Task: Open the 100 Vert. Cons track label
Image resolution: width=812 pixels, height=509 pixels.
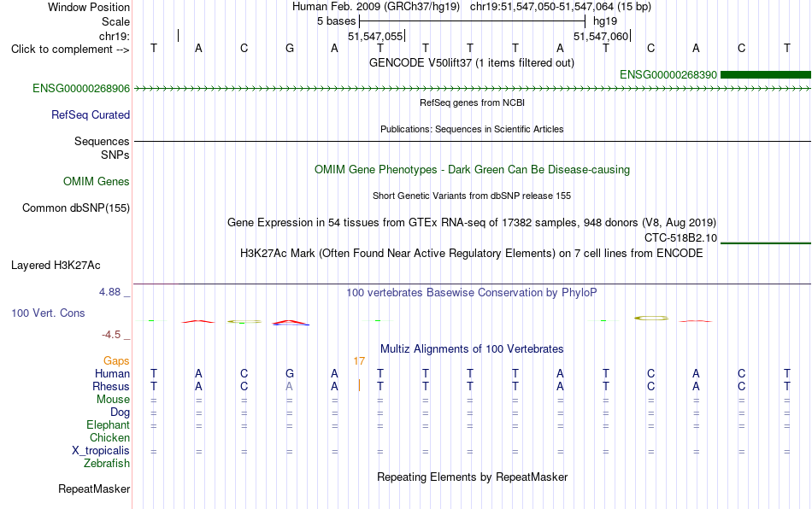Action: [48, 313]
